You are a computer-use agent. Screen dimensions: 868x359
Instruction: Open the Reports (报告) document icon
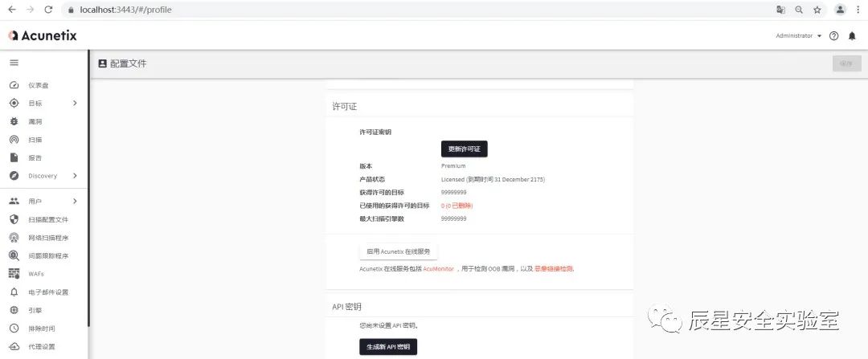pos(14,157)
